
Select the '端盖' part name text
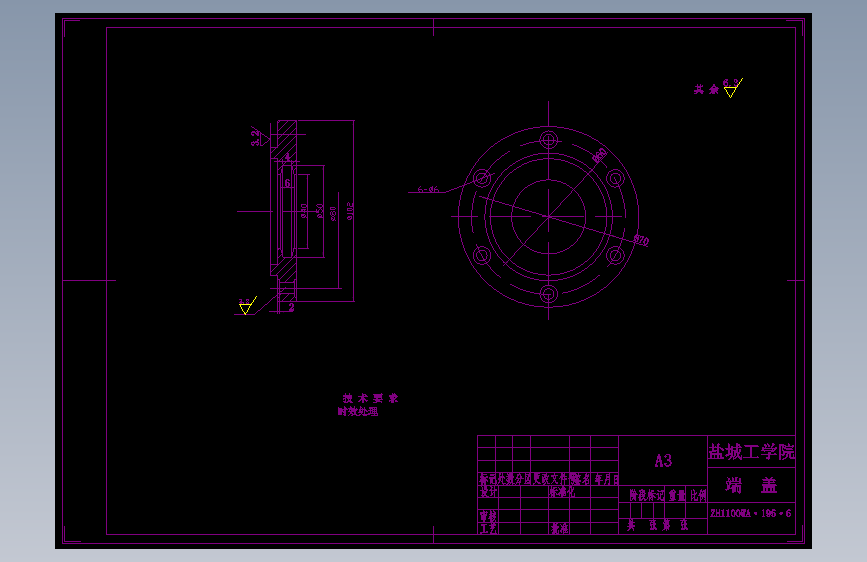(751, 485)
